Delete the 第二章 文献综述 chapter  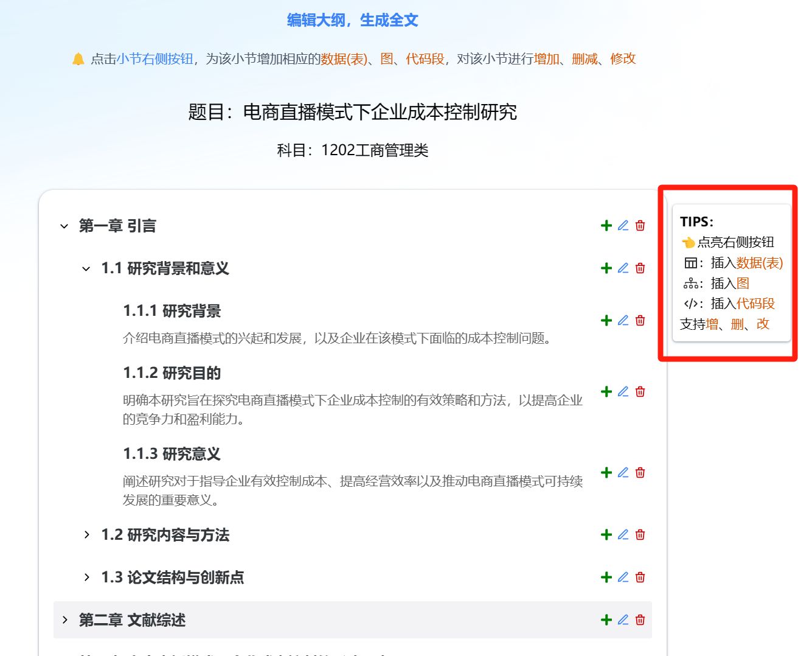click(x=640, y=620)
